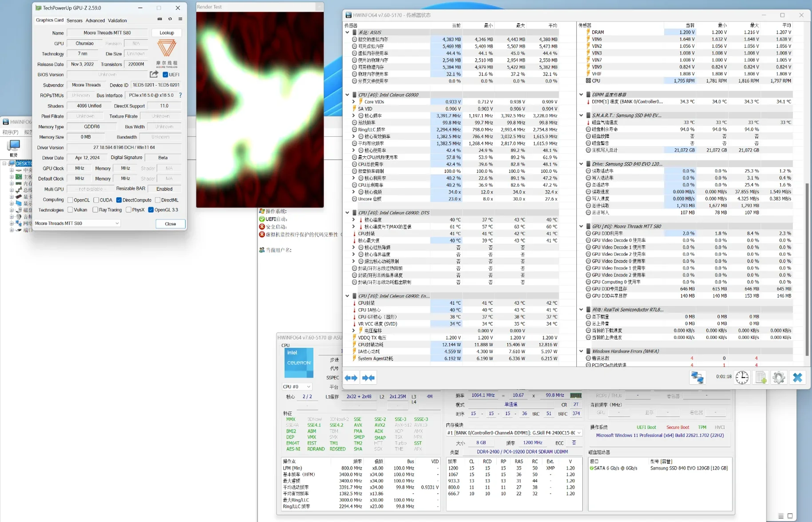Click the HWiNFO reset clock icon
This screenshot has height=522, width=812.
tap(742, 377)
